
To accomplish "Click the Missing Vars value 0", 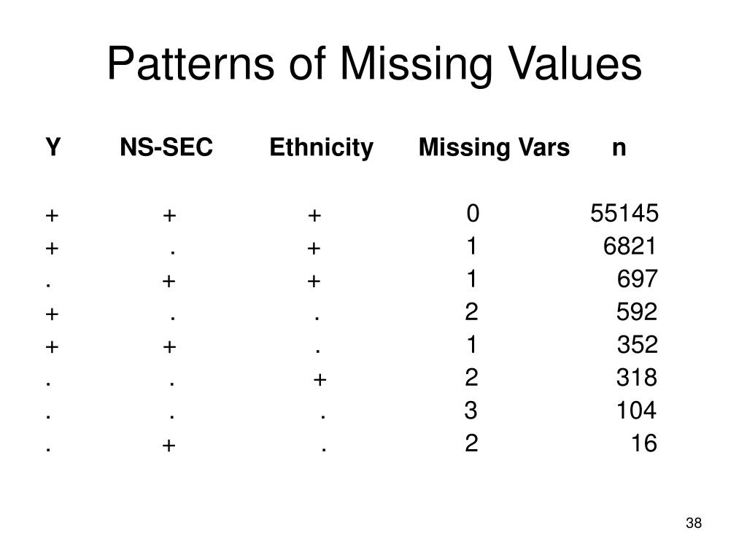I will [x=473, y=214].
